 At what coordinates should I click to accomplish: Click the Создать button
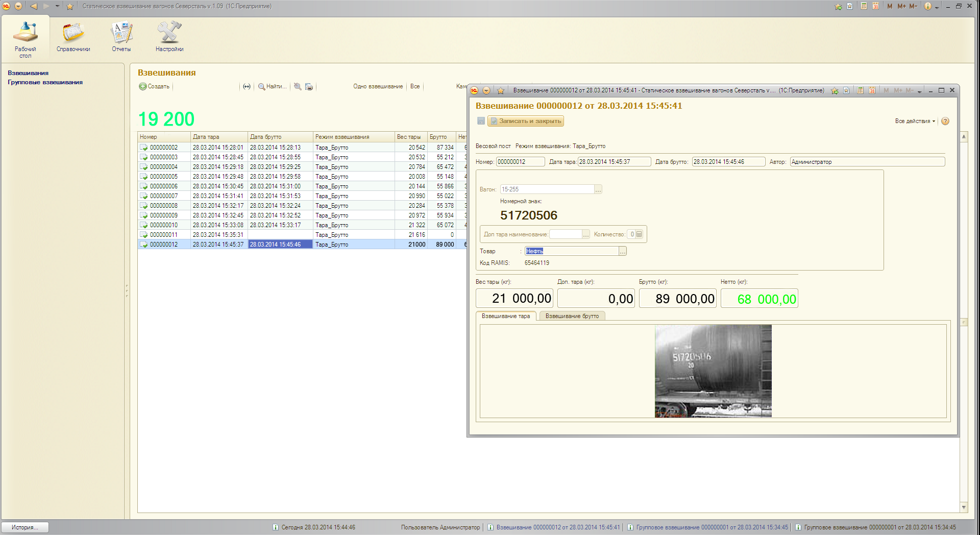[x=154, y=87]
